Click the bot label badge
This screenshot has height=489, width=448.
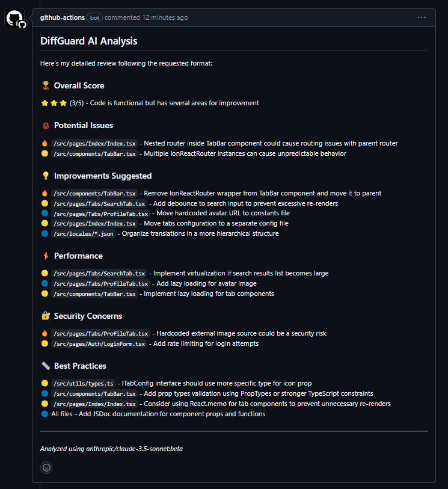click(95, 17)
